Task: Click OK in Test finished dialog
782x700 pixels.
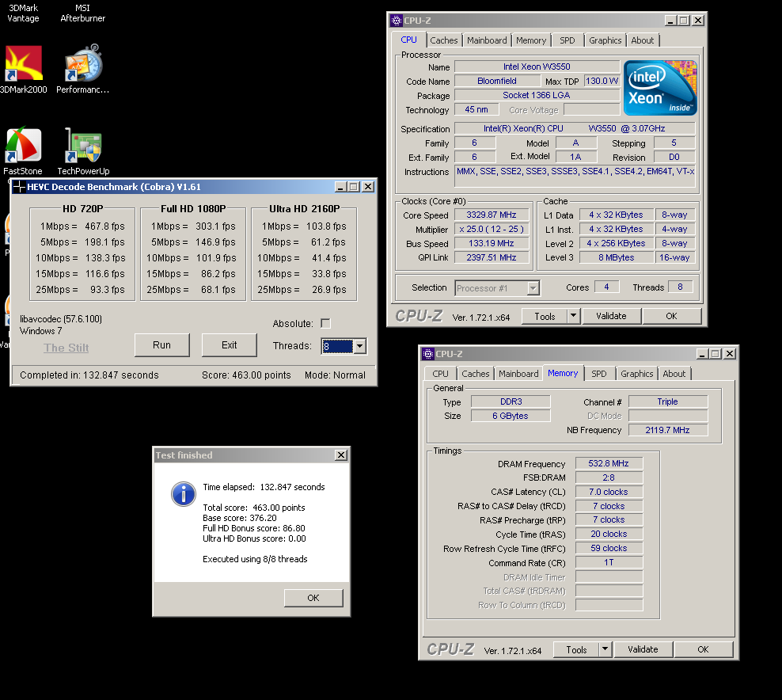Action: [313, 598]
